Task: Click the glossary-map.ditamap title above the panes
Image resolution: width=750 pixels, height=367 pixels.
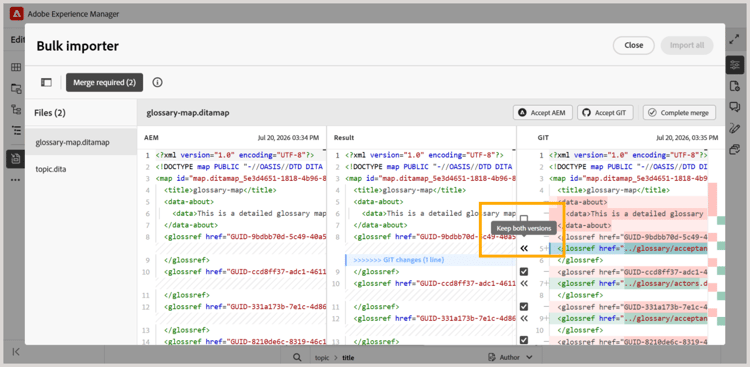Action: (188, 113)
